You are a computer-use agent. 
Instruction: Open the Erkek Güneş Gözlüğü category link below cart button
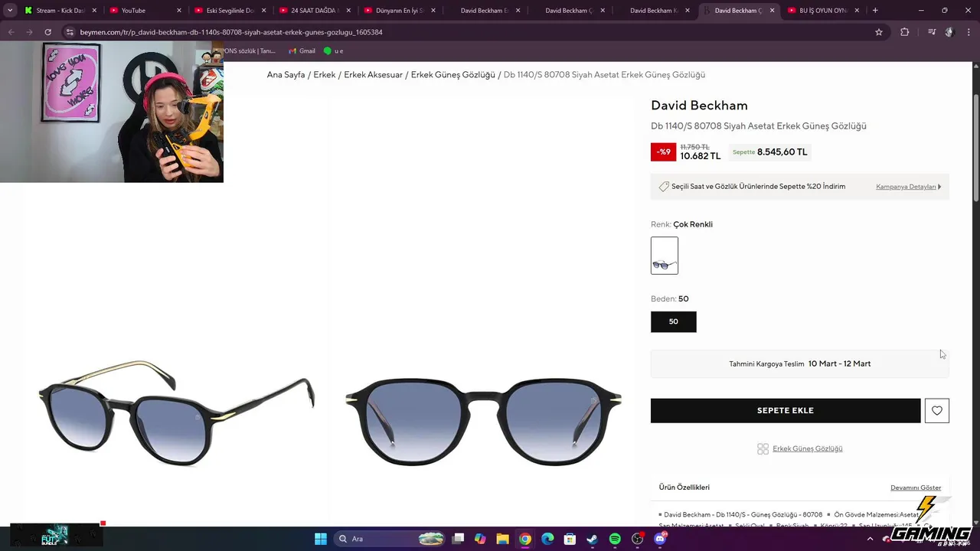(808, 448)
